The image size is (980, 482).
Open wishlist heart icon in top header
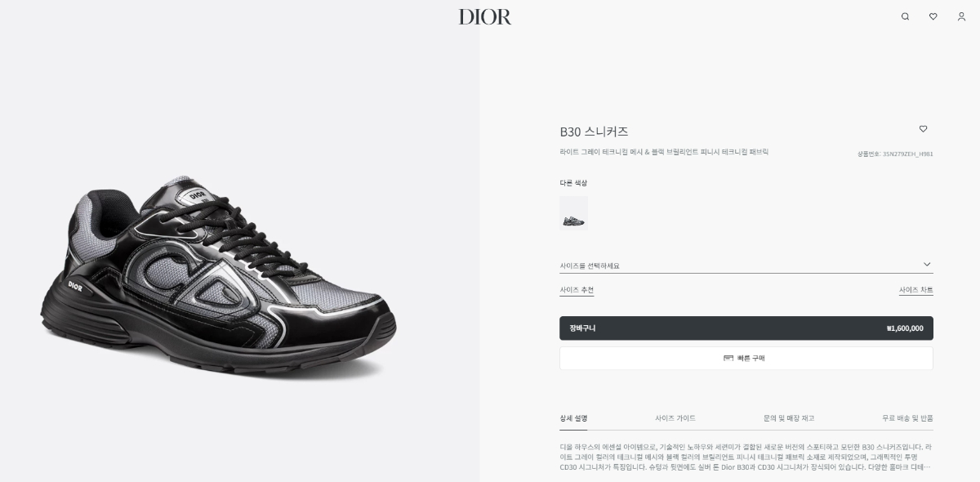coord(933,16)
